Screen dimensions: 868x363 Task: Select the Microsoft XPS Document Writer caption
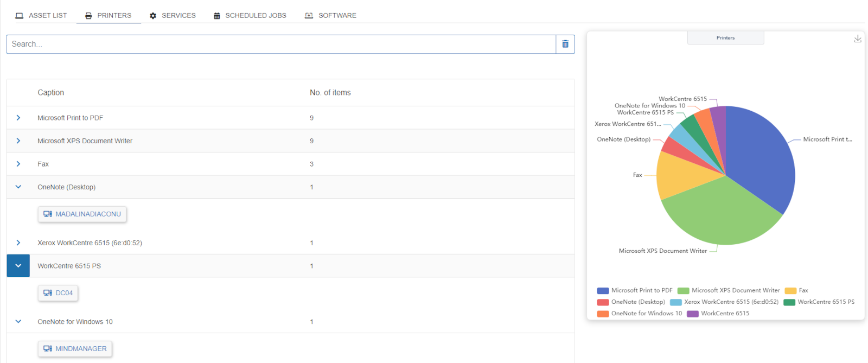point(85,141)
